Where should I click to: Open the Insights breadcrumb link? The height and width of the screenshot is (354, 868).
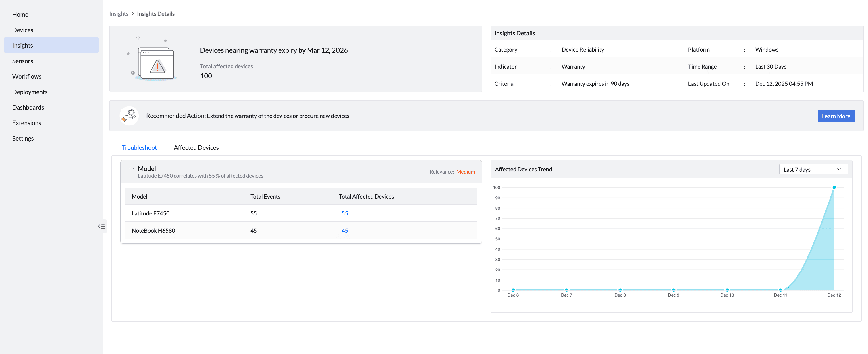119,14
